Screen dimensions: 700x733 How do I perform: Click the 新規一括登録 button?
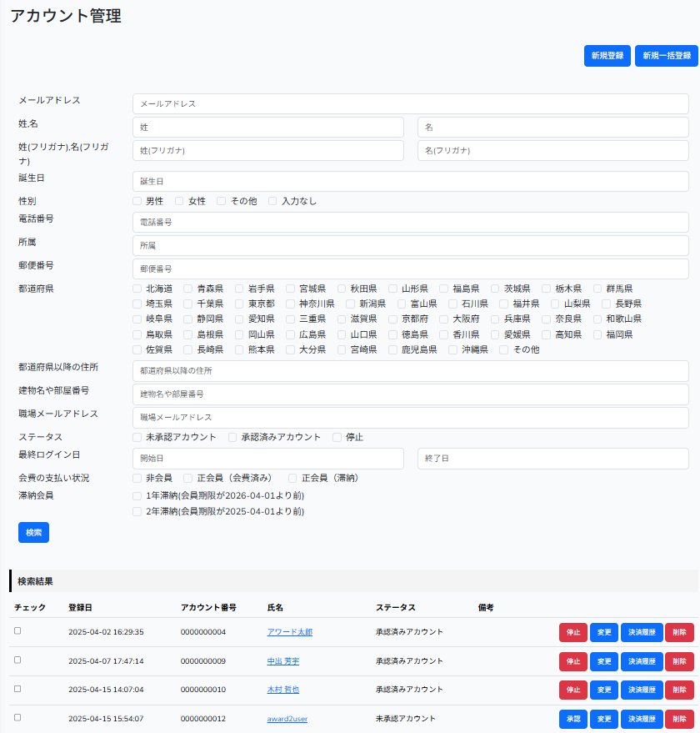coord(667,56)
